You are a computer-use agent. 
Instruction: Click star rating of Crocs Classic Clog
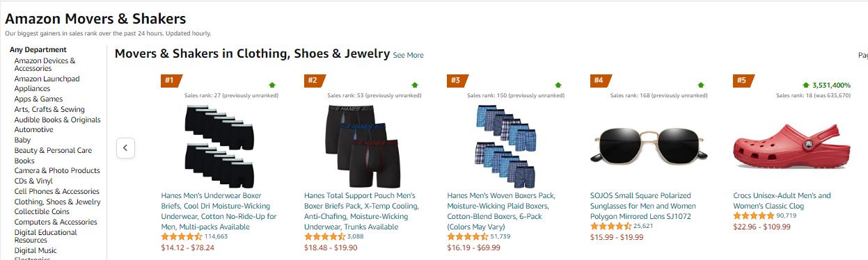point(754,216)
